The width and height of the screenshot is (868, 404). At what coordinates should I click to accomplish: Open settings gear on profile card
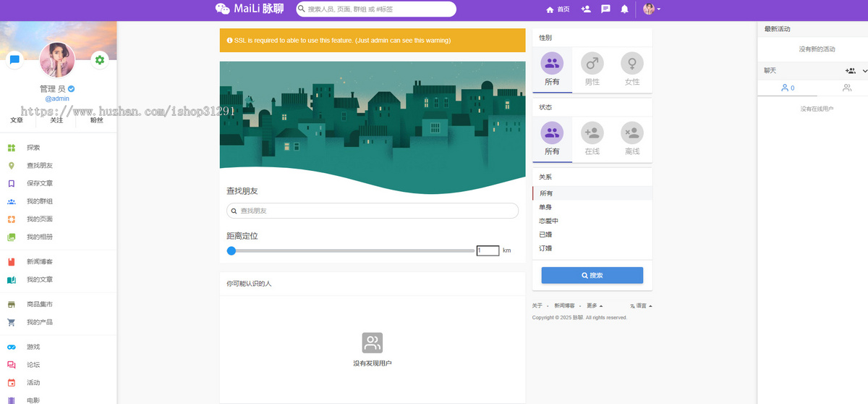tap(100, 60)
